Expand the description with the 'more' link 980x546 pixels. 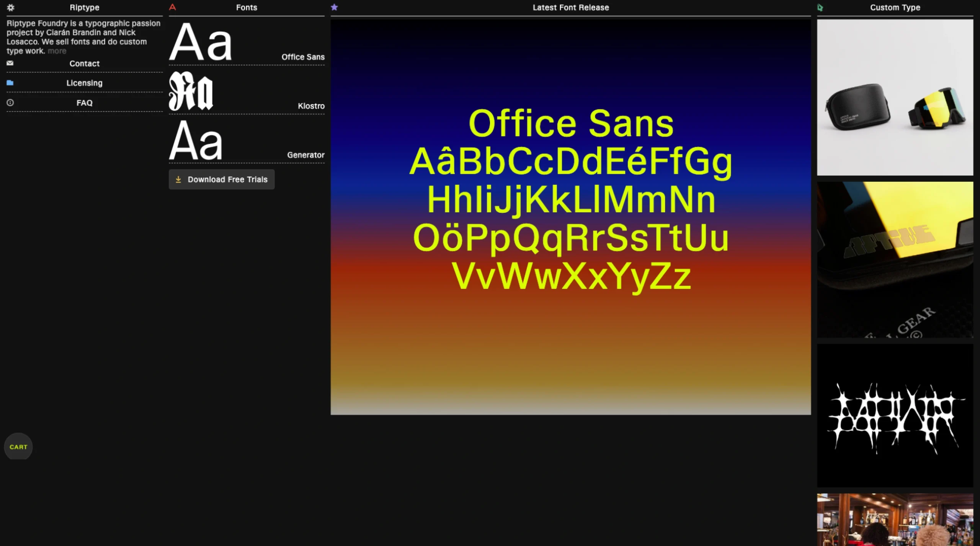pyautogui.click(x=57, y=51)
